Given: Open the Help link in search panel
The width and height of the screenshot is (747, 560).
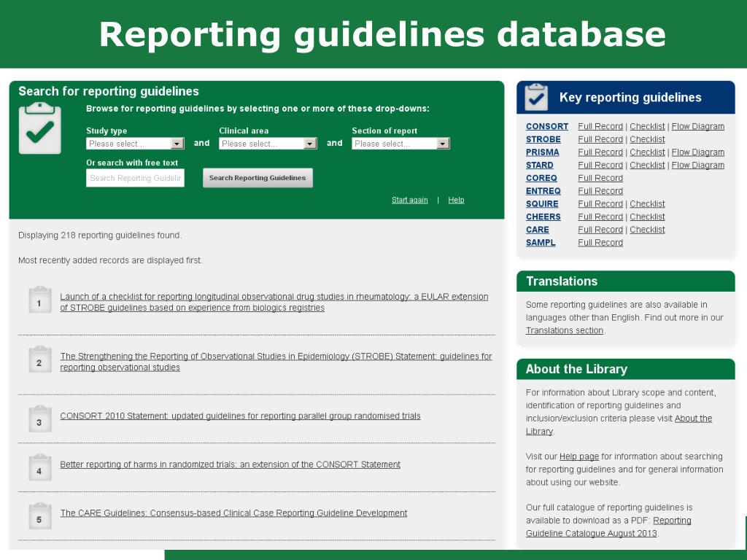Looking at the screenshot, I should (456, 200).
